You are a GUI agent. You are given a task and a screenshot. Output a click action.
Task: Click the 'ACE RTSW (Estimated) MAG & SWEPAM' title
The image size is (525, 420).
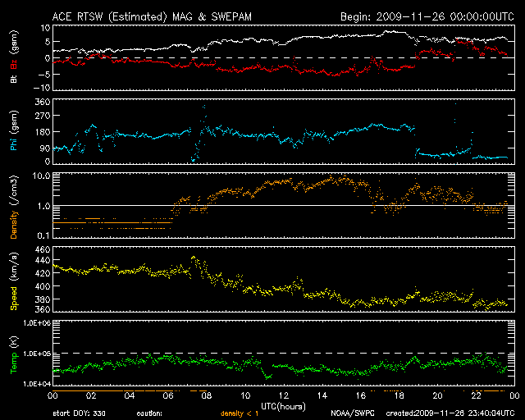(x=152, y=16)
